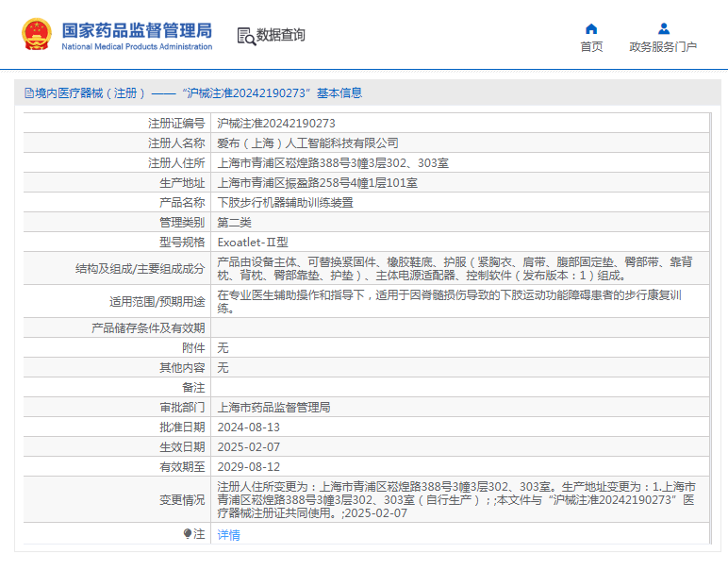Click the 批准日期 label

click(182, 427)
